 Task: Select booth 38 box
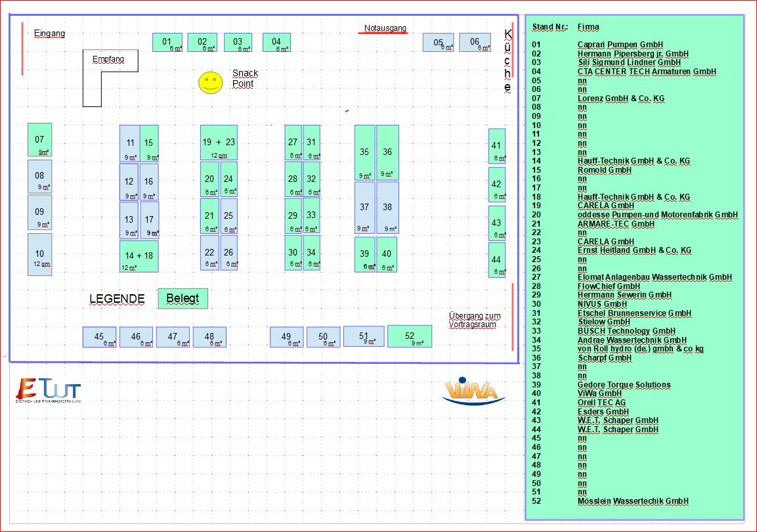coord(387,208)
